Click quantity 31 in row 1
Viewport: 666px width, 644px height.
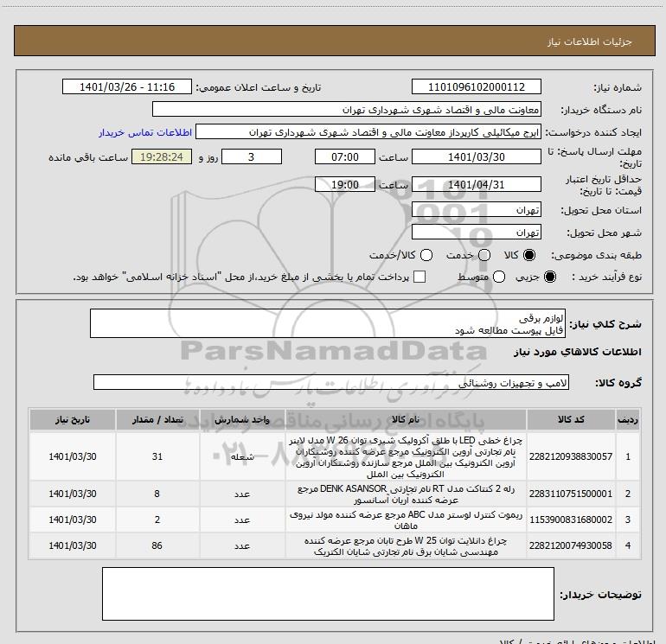[x=157, y=456]
